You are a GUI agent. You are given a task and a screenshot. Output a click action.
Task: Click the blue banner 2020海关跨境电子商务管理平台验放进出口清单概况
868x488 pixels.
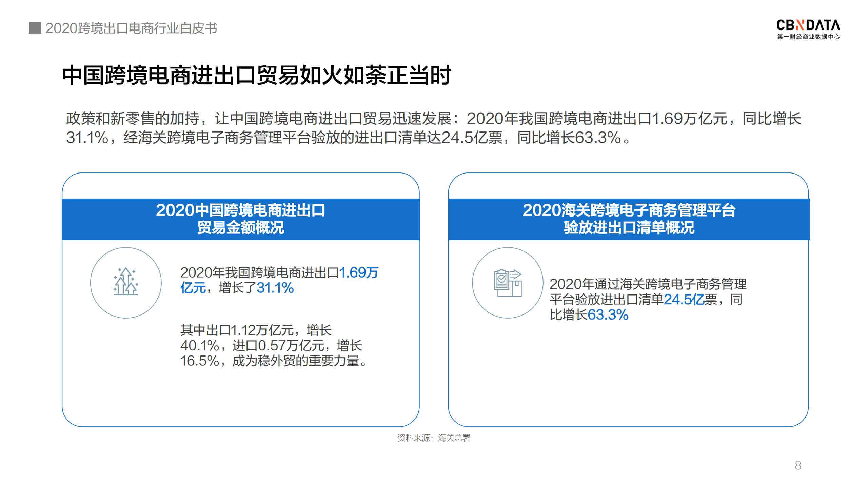click(x=629, y=219)
